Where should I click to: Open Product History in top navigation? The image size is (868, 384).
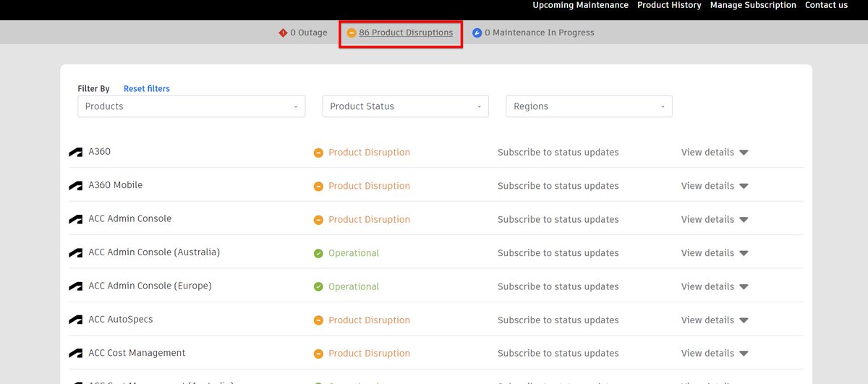click(x=669, y=5)
